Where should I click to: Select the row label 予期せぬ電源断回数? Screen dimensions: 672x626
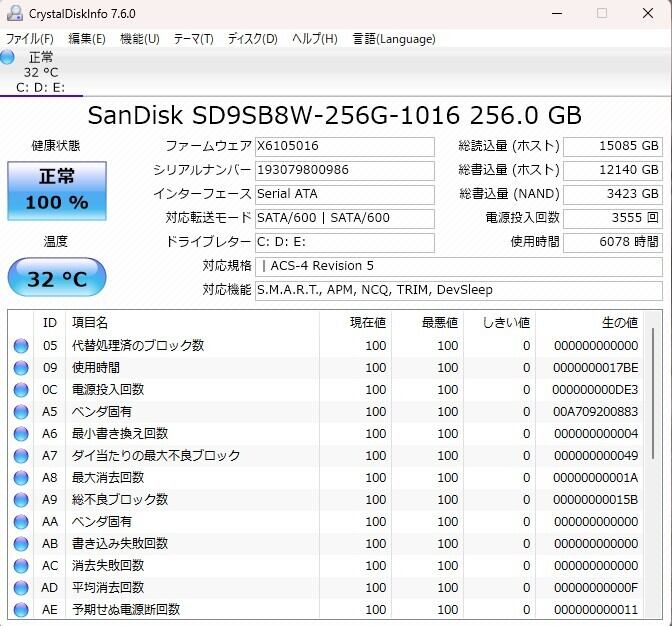[126, 610]
